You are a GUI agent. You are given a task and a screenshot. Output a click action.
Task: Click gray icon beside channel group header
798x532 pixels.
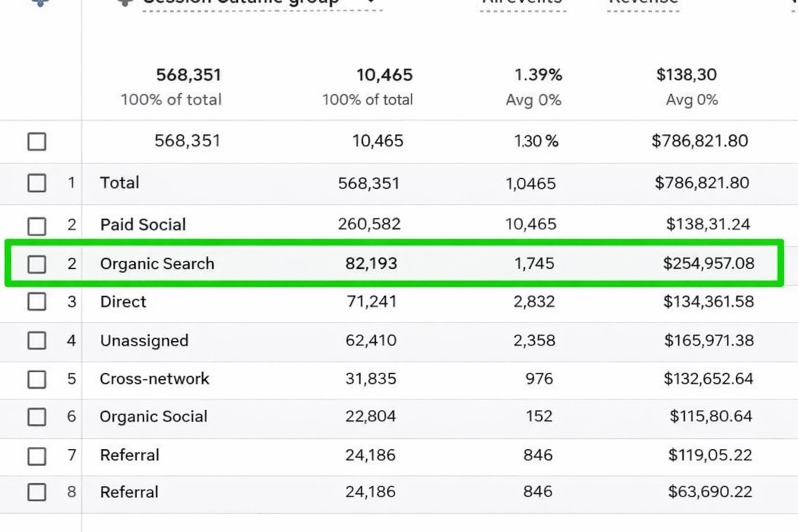point(125,3)
